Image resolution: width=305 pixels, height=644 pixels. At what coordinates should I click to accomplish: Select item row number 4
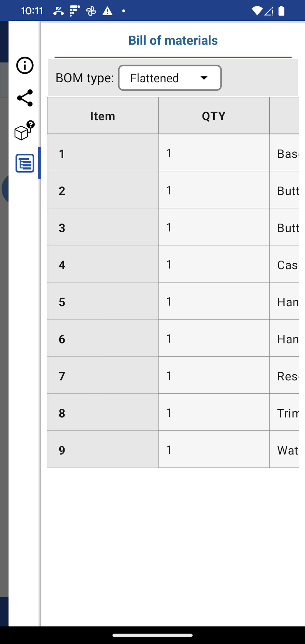click(103, 264)
